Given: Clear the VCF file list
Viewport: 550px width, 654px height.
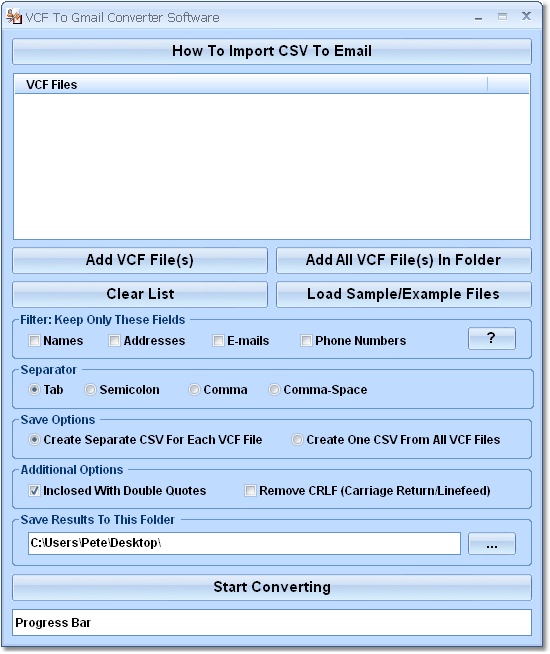Looking at the screenshot, I should 140,294.
